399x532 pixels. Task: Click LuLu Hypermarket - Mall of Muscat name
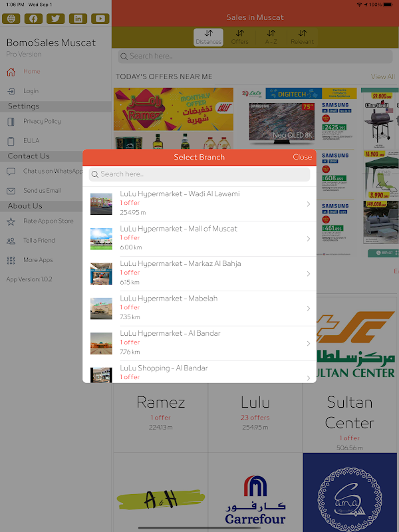click(178, 229)
